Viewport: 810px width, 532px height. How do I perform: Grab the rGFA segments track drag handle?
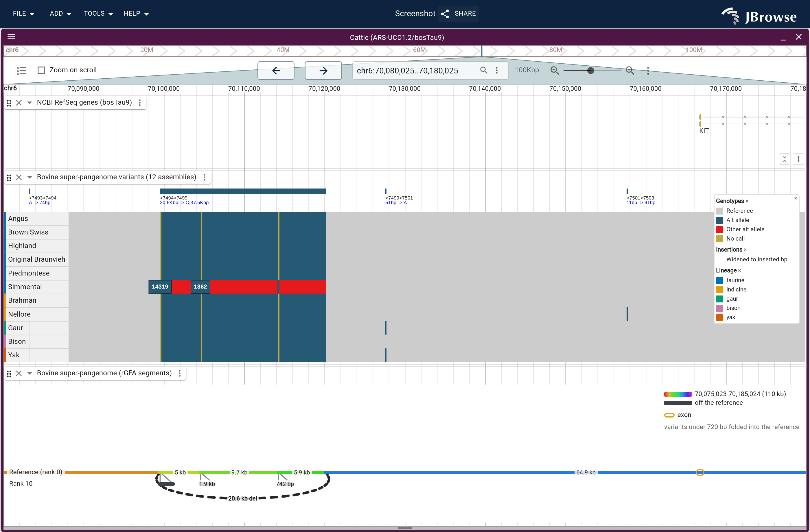pos(9,374)
